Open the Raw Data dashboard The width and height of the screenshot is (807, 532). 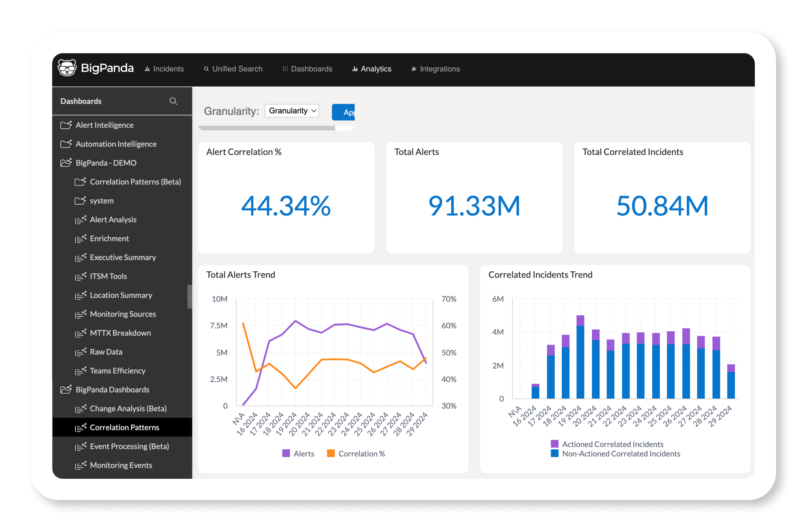pyautogui.click(x=122, y=352)
